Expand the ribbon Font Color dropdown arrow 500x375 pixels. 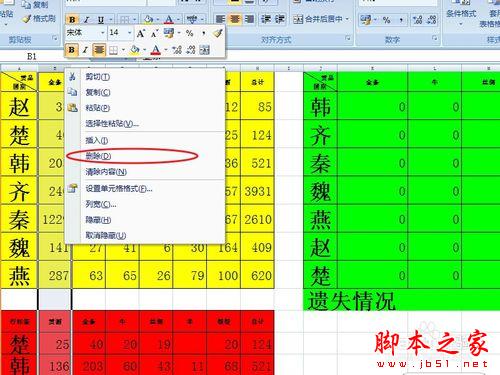coord(178,20)
